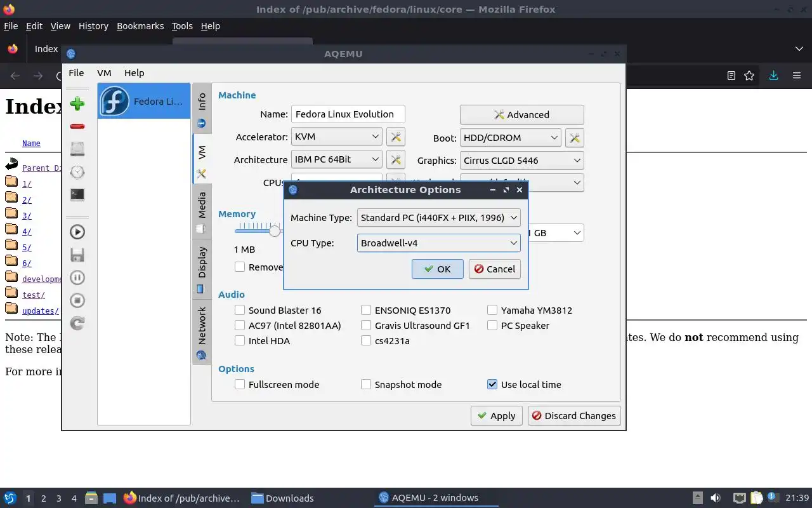
Task: Open the memory unit GB dropdown
Action: pyautogui.click(x=556, y=232)
